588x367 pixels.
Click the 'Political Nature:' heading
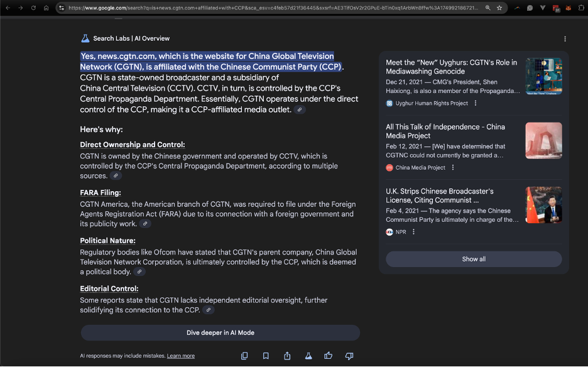pyautogui.click(x=107, y=241)
